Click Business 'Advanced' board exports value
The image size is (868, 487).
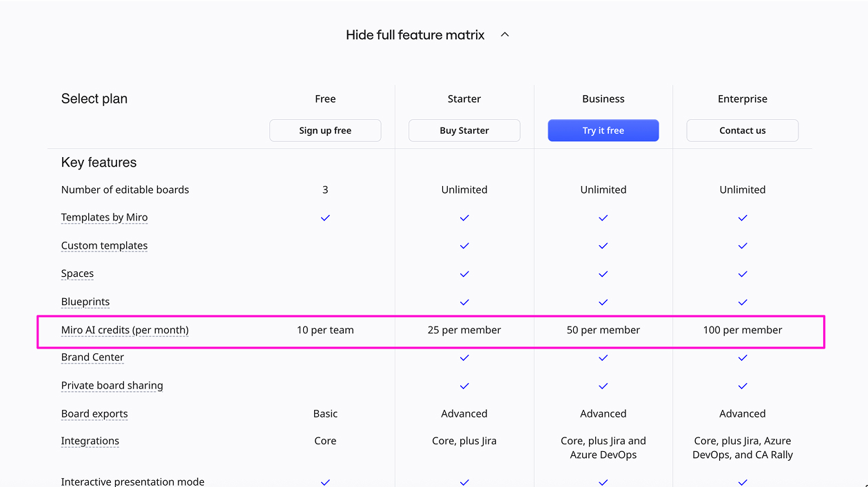pyautogui.click(x=603, y=413)
